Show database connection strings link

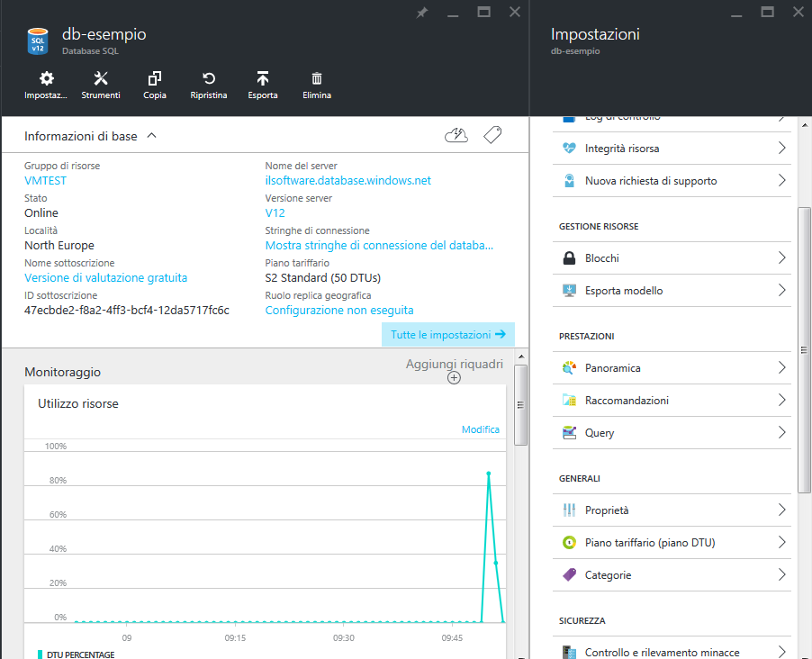click(379, 246)
